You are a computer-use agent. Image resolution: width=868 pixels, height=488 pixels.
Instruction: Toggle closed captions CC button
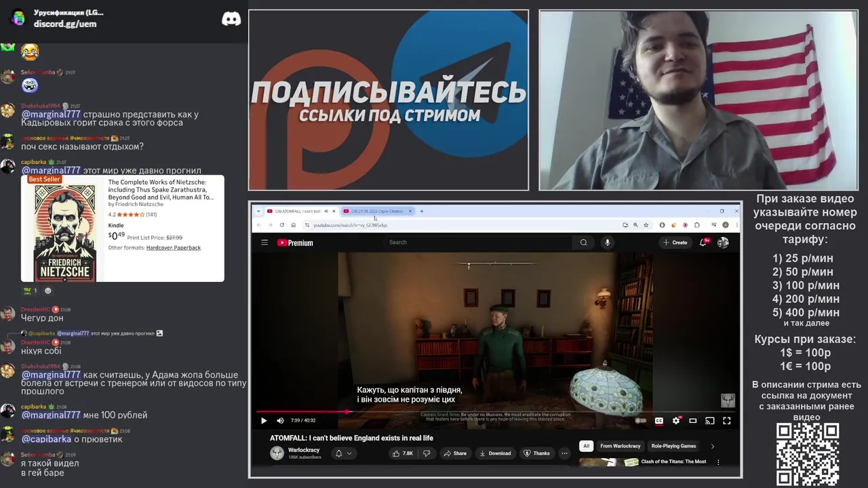pyautogui.click(x=658, y=420)
